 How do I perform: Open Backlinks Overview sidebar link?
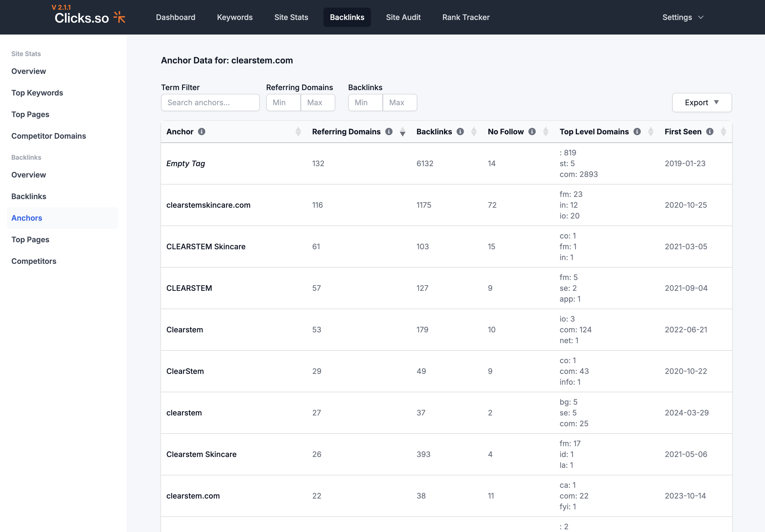click(x=29, y=175)
